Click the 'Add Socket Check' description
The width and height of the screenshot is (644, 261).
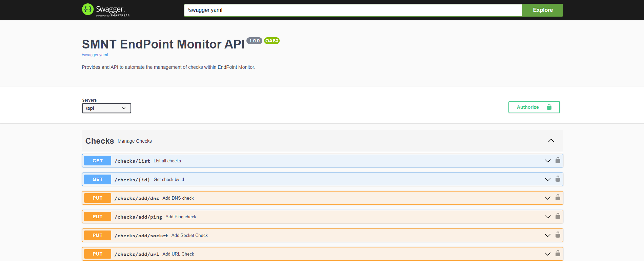pos(189,235)
